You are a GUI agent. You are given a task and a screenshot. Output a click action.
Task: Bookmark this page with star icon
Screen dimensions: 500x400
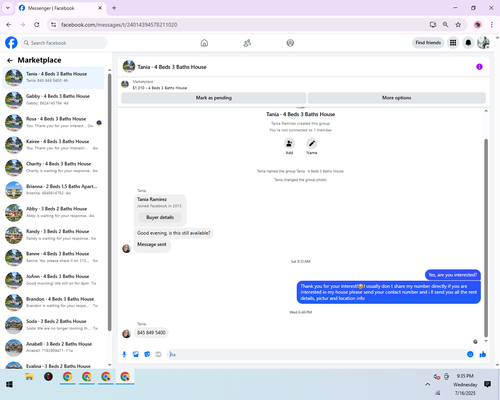click(x=458, y=25)
